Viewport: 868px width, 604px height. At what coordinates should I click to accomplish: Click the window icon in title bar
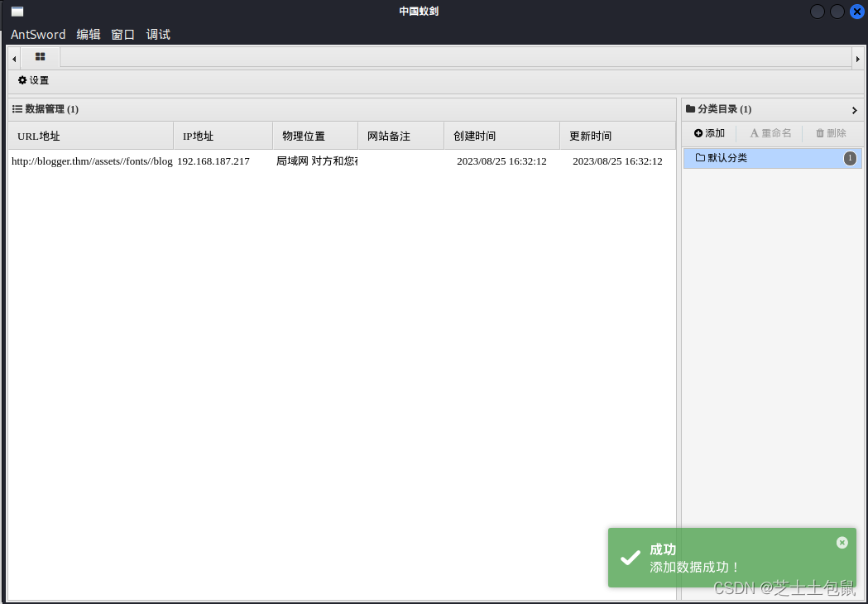[17, 12]
